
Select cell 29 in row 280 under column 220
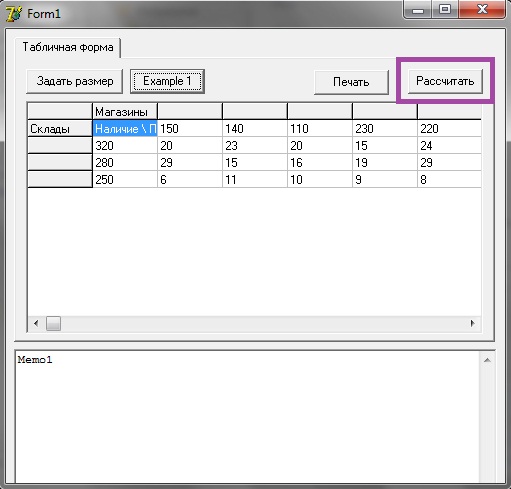point(449,163)
